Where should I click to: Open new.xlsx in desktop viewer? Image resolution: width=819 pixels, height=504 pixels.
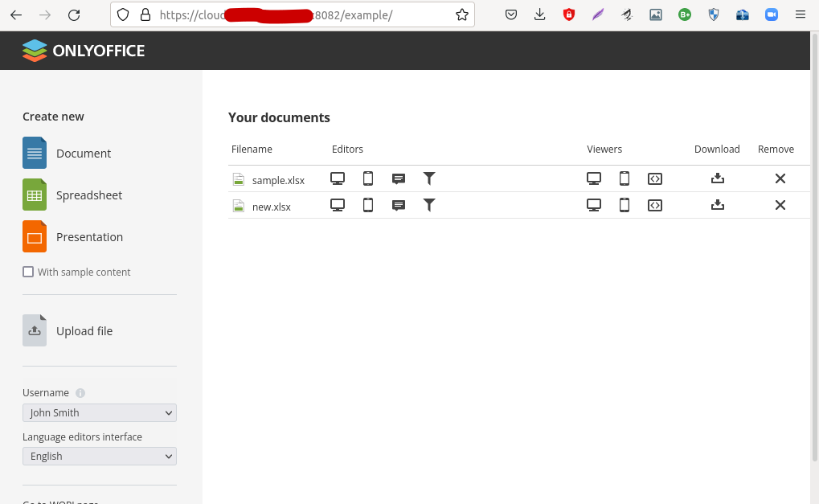tap(594, 205)
